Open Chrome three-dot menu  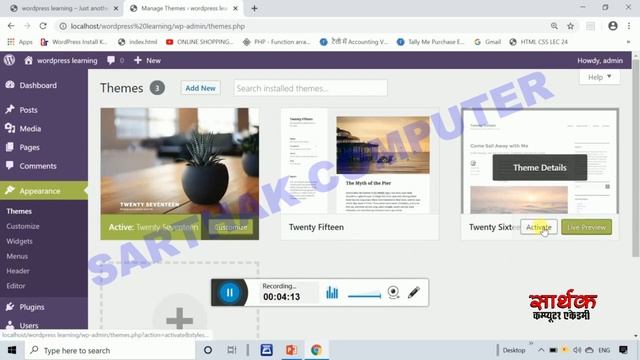pyautogui.click(x=629, y=26)
